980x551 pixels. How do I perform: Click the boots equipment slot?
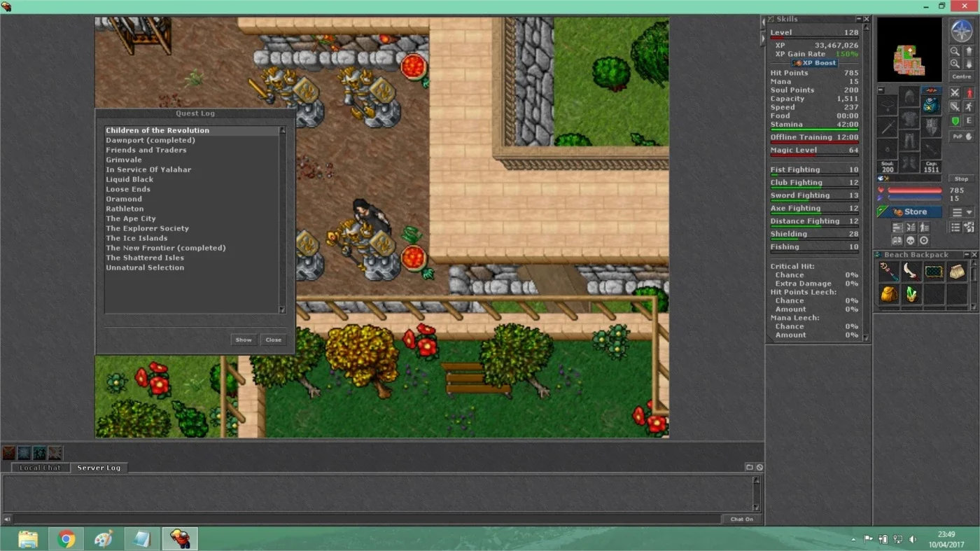click(910, 162)
